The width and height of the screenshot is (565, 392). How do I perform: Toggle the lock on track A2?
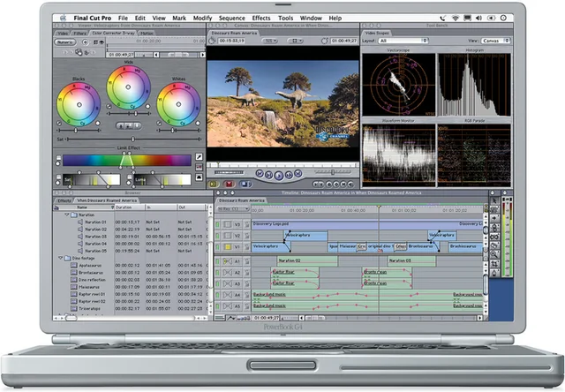(247, 273)
